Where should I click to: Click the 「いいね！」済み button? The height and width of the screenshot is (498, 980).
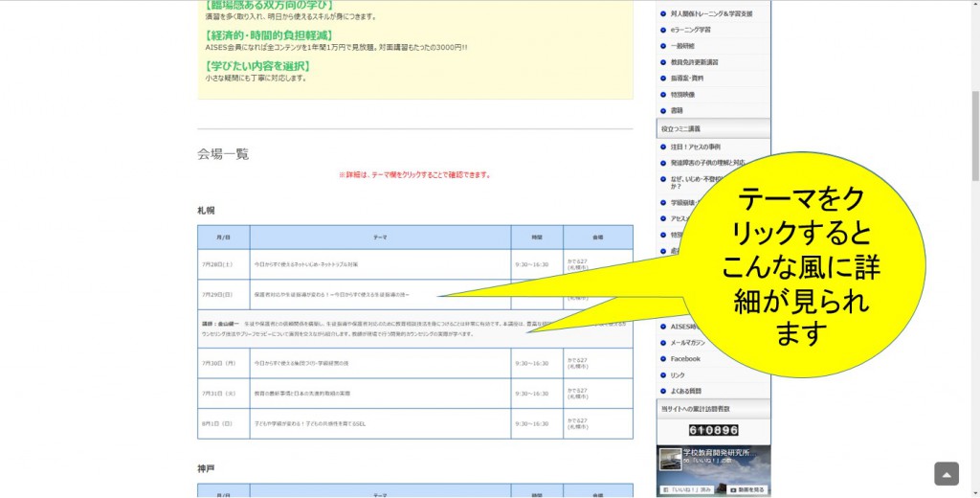tap(685, 490)
